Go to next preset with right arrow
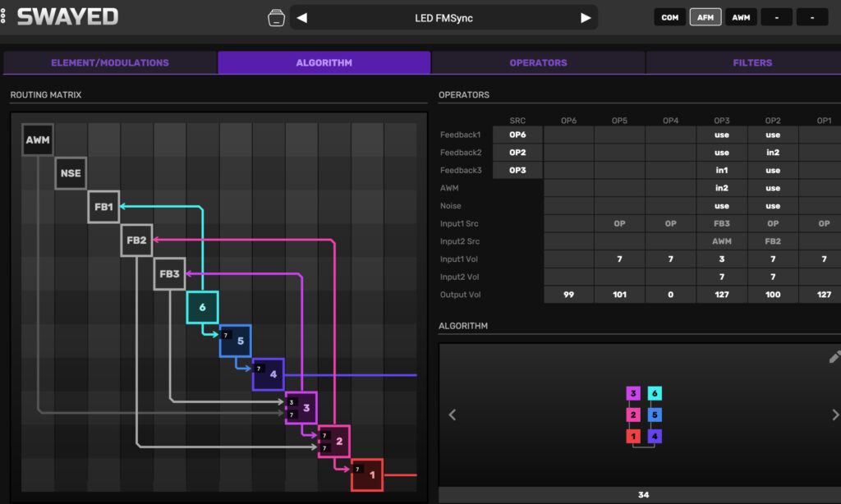 (586, 17)
